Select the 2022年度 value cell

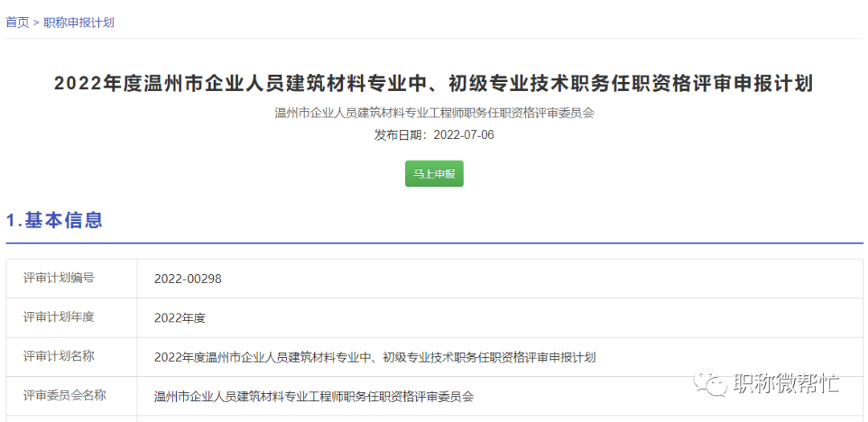[x=500, y=318]
